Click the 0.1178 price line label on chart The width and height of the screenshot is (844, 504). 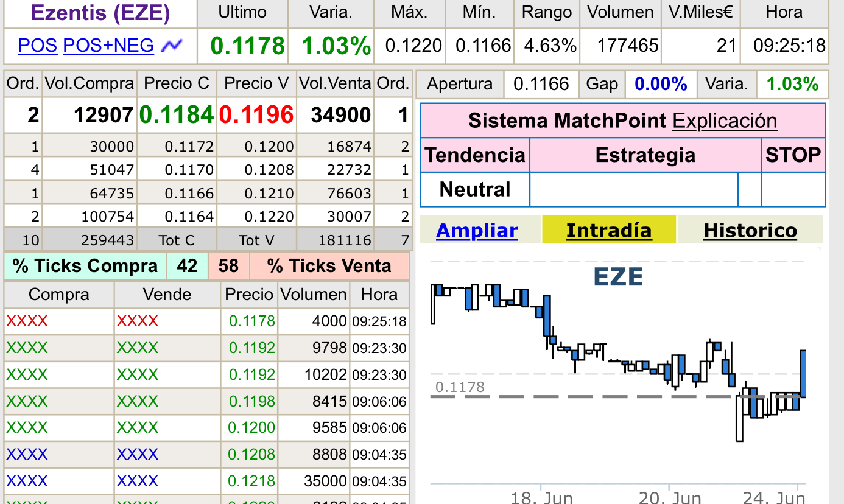[460, 387]
